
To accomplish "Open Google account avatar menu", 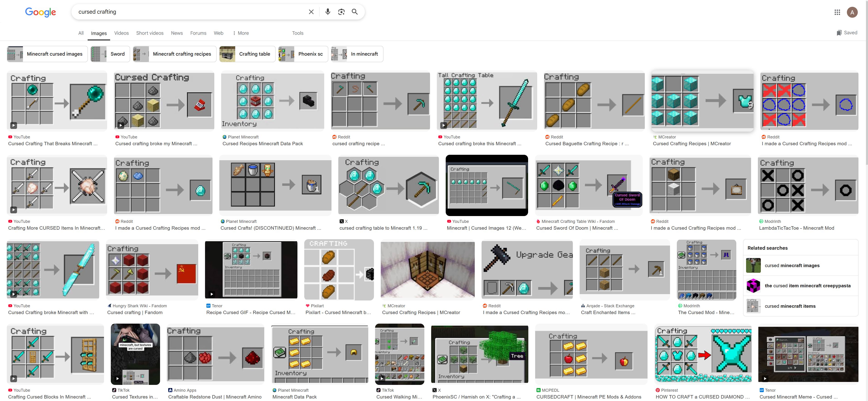I will pyautogui.click(x=852, y=12).
